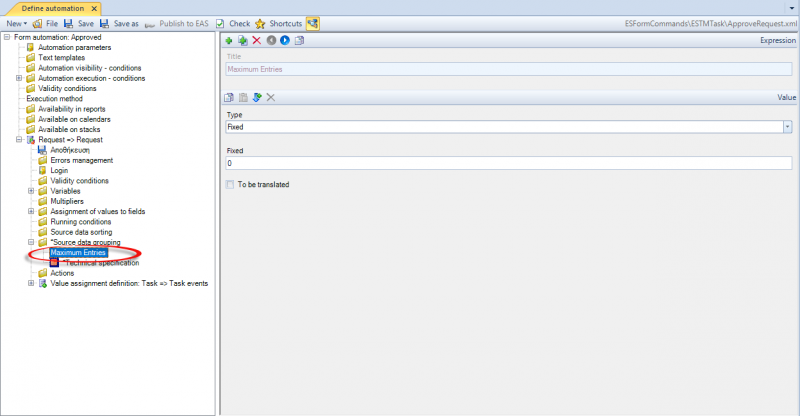
Task: Click the green plus add expression icon
Action: (x=229, y=40)
